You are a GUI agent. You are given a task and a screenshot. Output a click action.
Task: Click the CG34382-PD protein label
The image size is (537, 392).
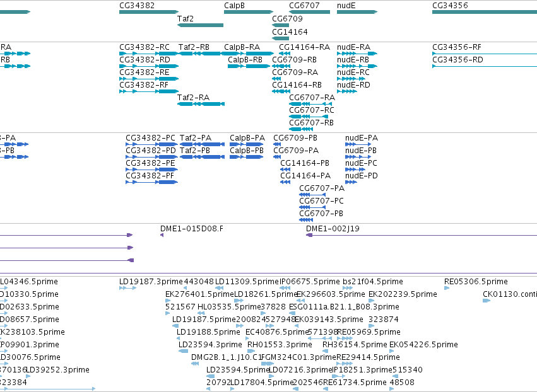tap(151, 151)
